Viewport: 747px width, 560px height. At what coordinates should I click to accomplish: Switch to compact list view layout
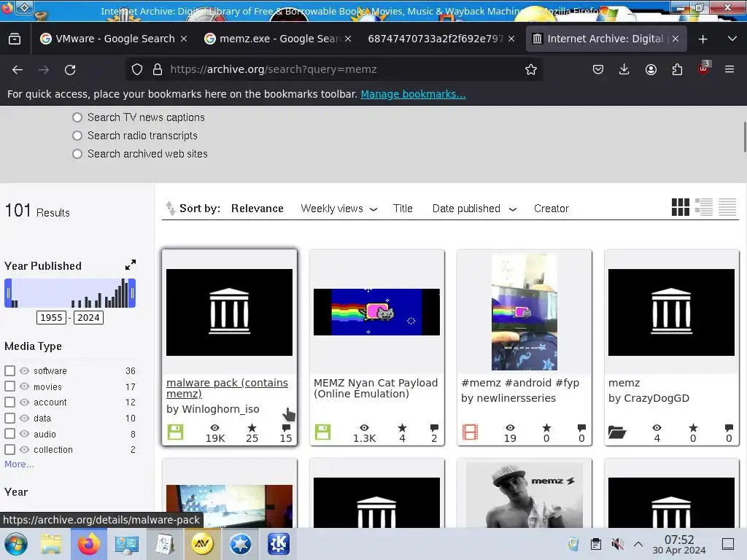[x=727, y=207]
